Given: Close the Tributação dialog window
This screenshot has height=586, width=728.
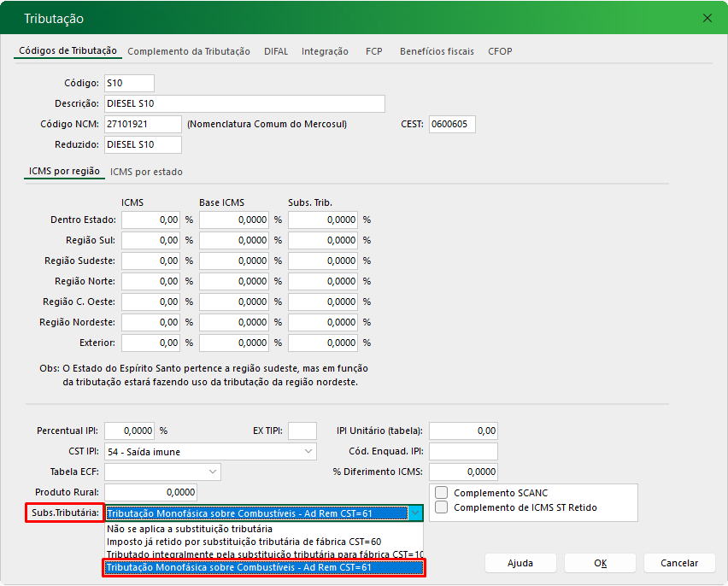Looking at the screenshot, I should click(707, 18).
